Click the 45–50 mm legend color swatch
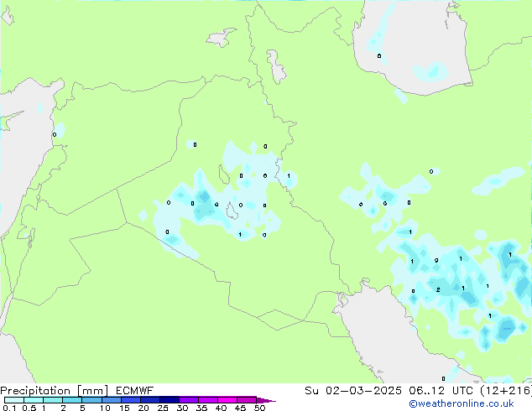Viewport: 532px width, 411px height. 247,400
